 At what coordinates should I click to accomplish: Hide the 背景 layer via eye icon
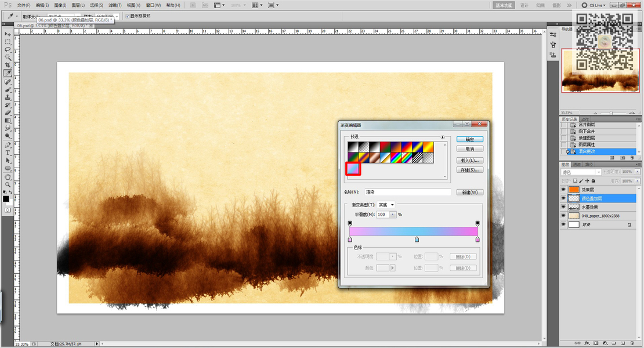tap(563, 224)
